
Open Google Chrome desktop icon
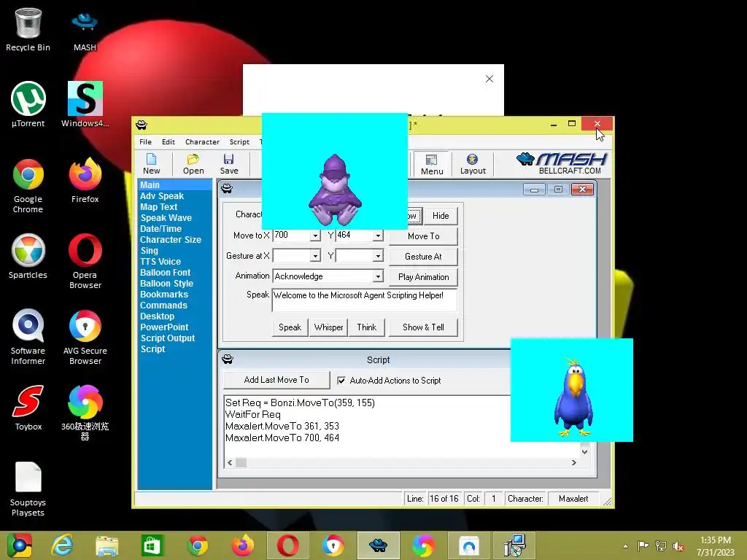click(28, 186)
